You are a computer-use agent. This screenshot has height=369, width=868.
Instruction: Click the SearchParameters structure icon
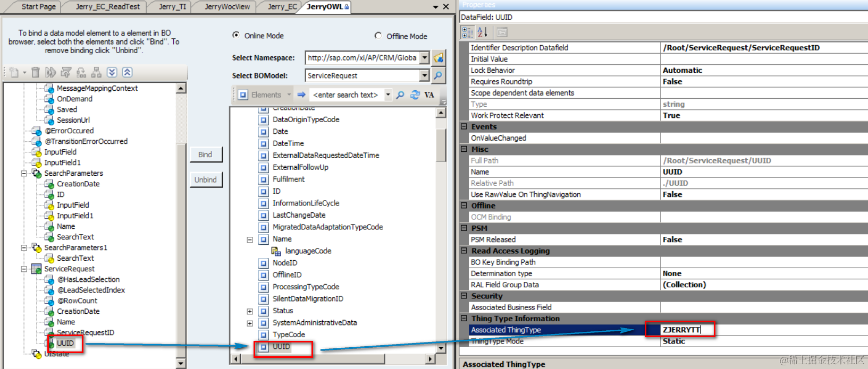pyautogui.click(x=37, y=173)
